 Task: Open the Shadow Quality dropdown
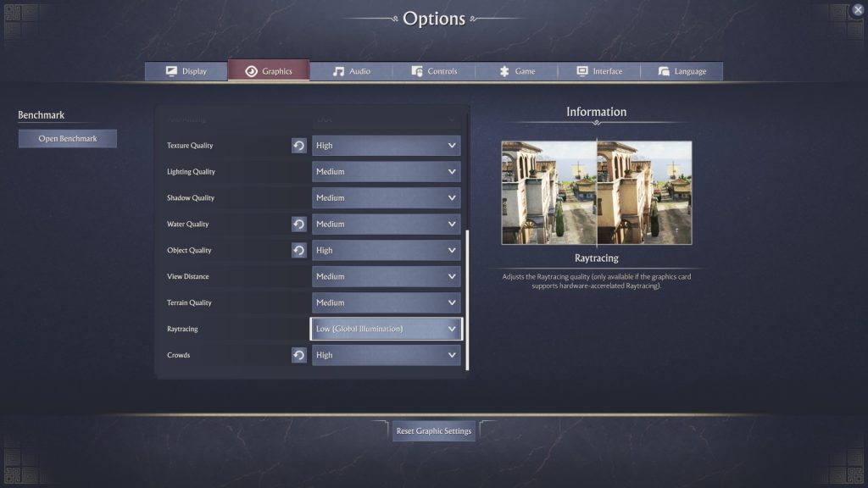pyautogui.click(x=386, y=198)
